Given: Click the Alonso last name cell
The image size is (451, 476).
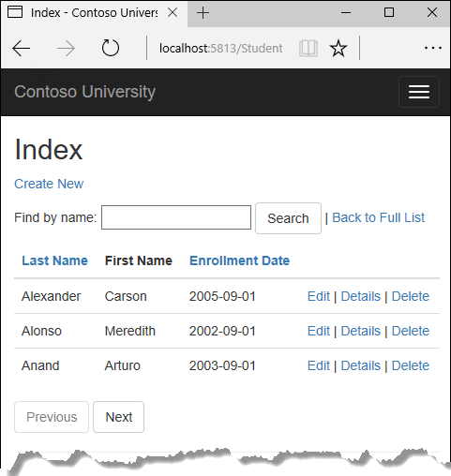Looking at the screenshot, I should point(41,331).
